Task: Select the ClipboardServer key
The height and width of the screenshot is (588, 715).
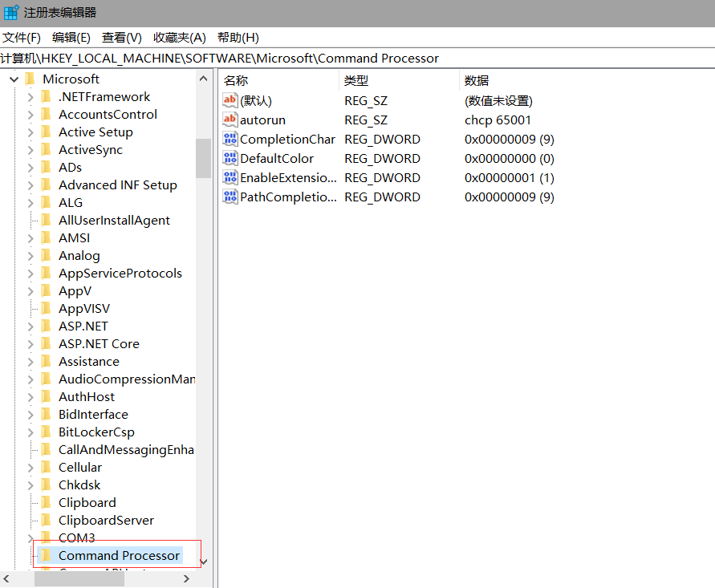Action: point(106,520)
